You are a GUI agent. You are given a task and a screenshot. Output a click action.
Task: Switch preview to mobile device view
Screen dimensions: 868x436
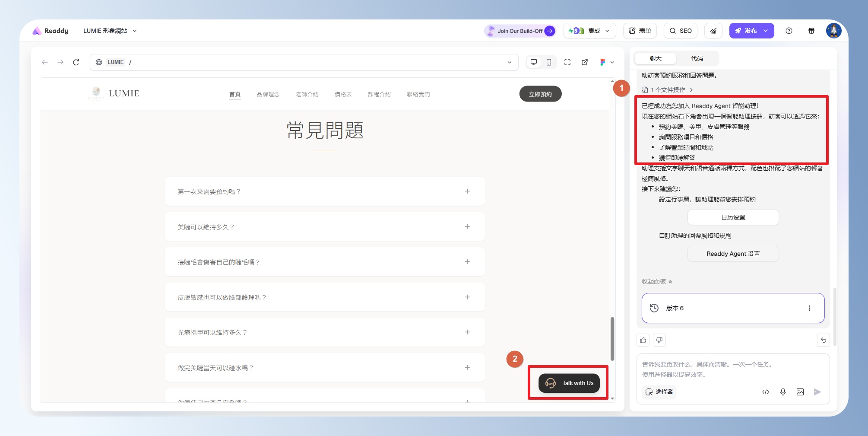tap(549, 62)
